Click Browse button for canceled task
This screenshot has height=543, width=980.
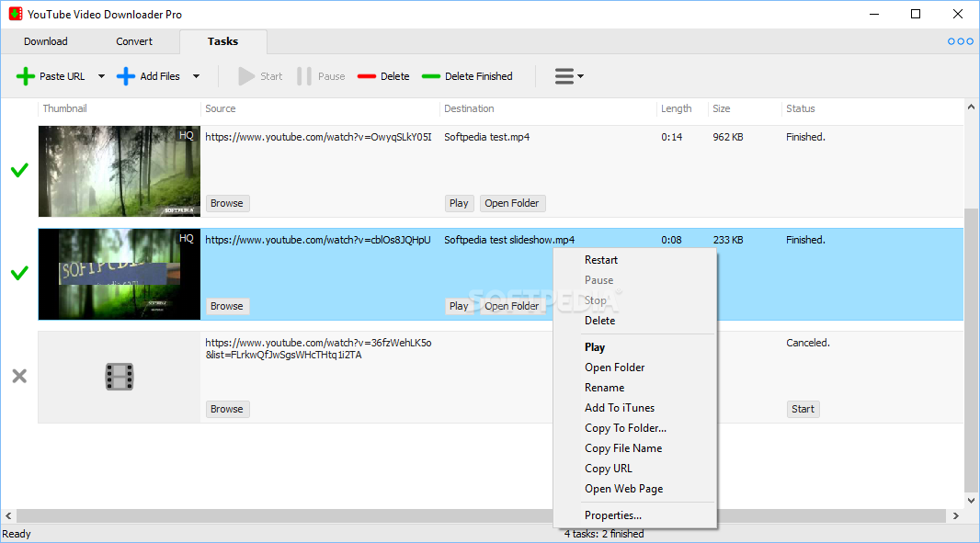tap(227, 409)
